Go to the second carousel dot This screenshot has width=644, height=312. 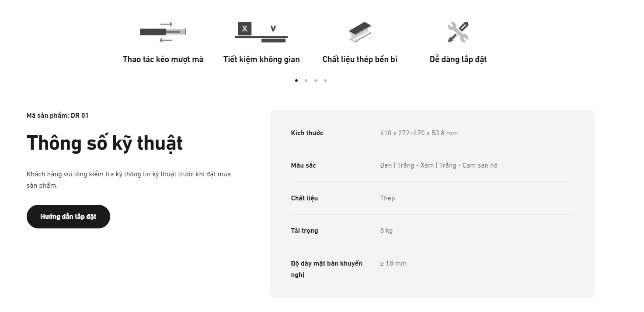[x=306, y=81]
